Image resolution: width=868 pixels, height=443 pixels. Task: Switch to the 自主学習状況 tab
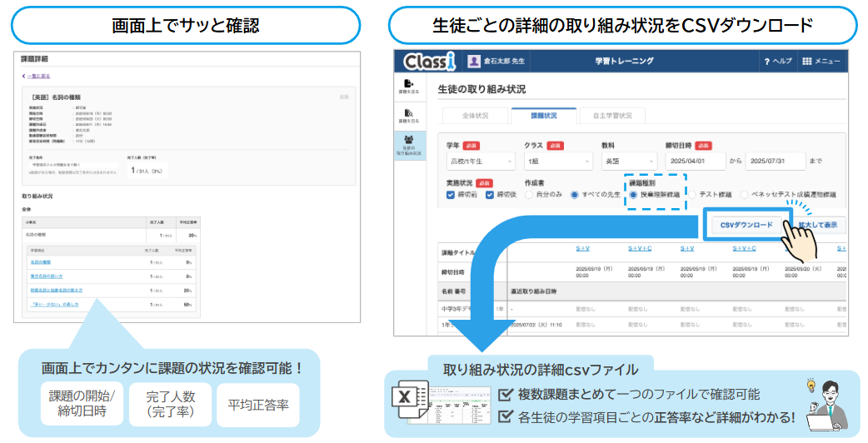click(x=612, y=116)
